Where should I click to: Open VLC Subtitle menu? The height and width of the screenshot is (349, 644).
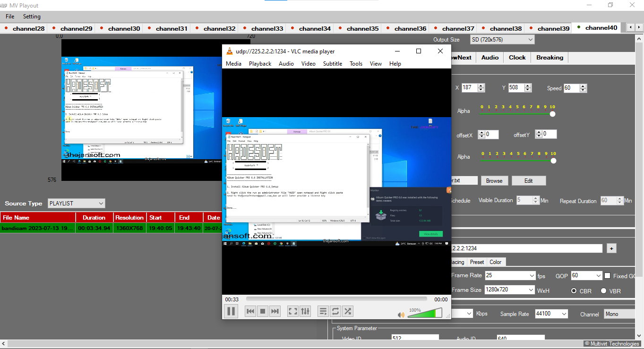point(333,64)
